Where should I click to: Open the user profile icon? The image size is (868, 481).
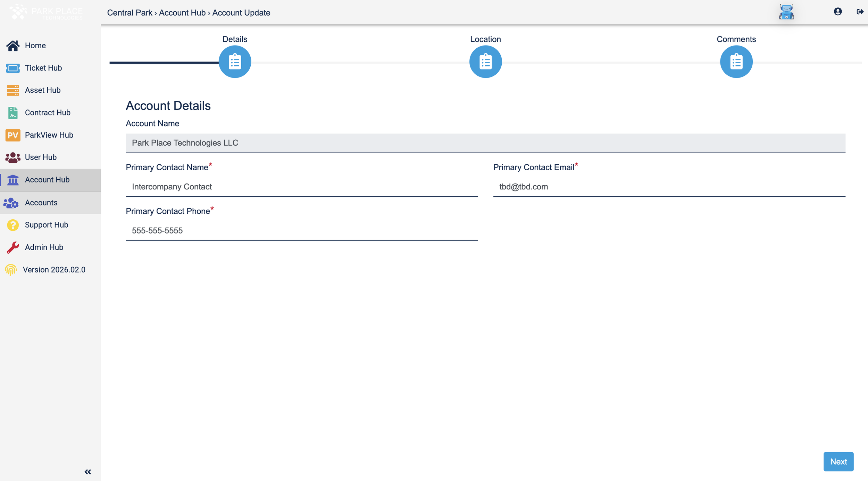click(838, 12)
